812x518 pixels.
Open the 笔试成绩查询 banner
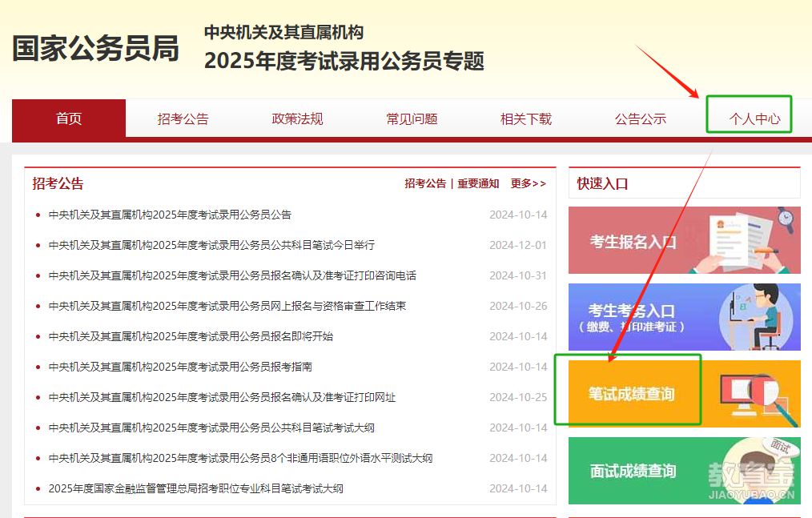pos(685,394)
